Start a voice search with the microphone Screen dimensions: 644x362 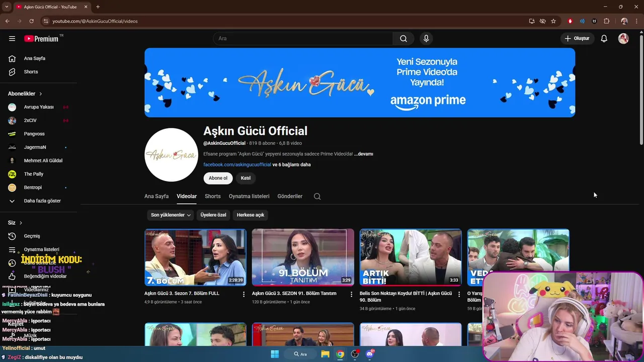coord(426,38)
